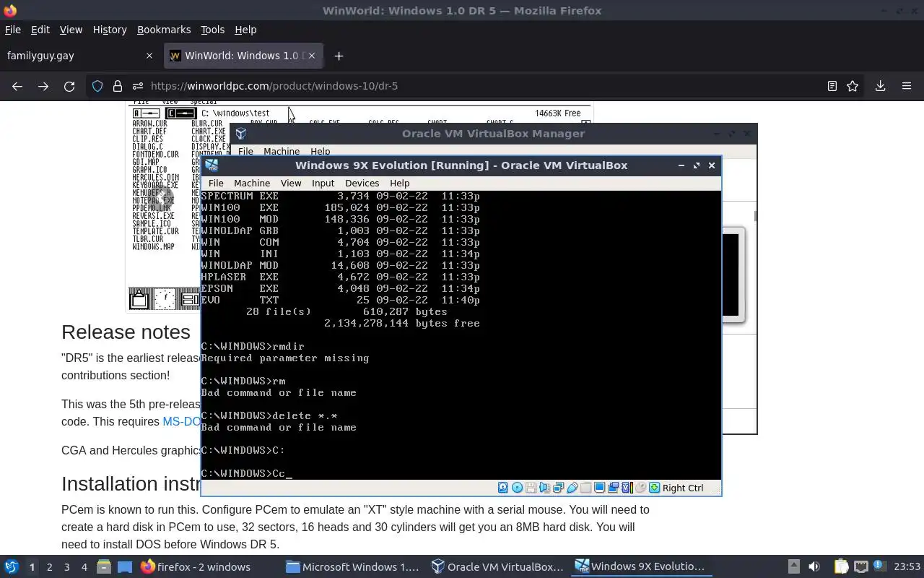Screen dimensions: 924x578
Task: Open Help menu in VirtualBox Manager window
Action: click(x=320, y=152)
